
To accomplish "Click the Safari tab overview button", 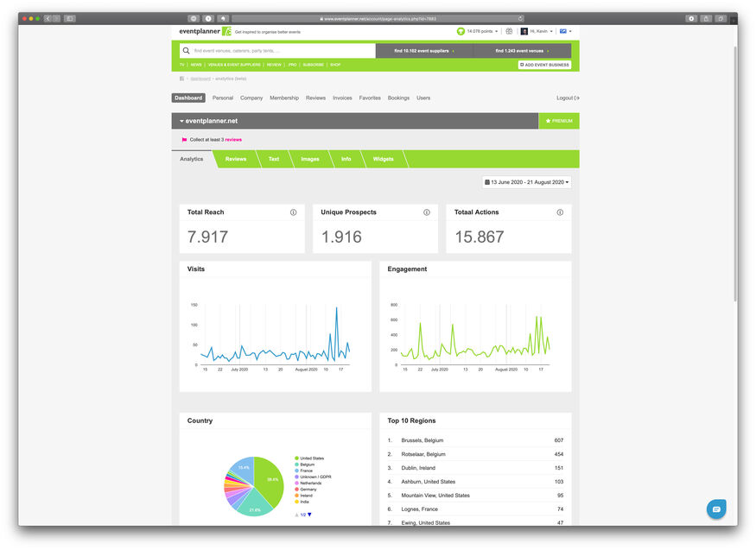I will (x=721, y=18).
